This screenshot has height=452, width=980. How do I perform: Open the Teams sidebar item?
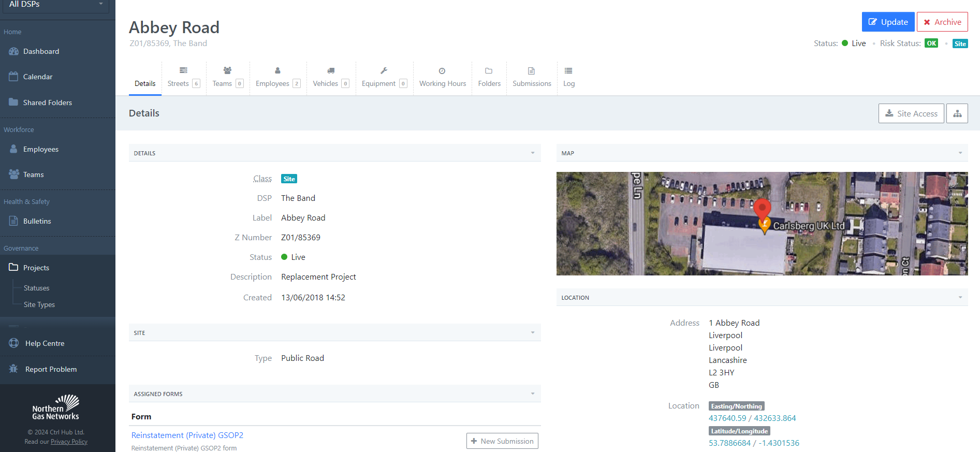coord(33,174)
